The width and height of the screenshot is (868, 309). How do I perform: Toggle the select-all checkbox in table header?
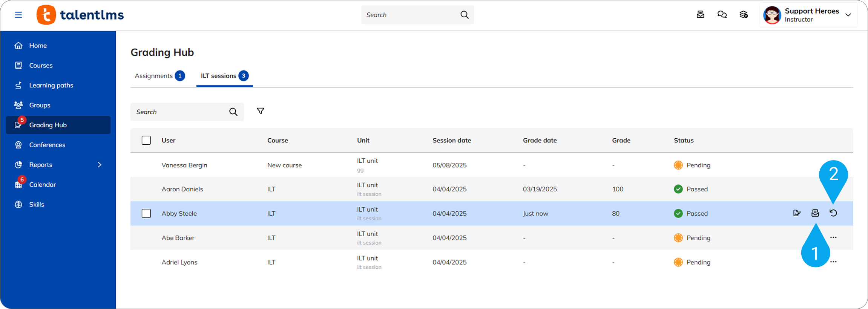[146, 141]
